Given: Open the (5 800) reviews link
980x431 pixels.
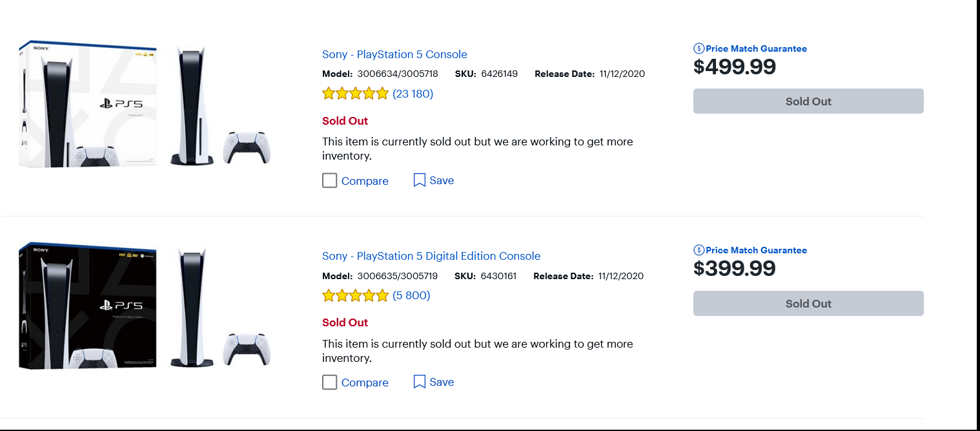Looking at the screenshot, I should pos(411,295).
